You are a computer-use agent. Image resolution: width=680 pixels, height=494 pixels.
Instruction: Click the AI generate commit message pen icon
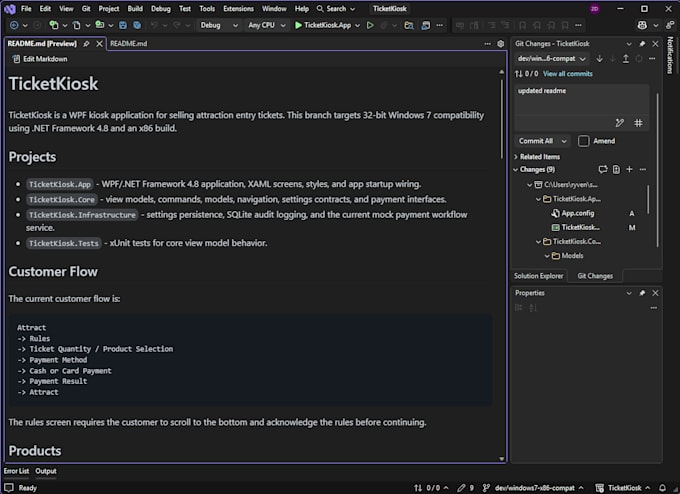(620, 123)
